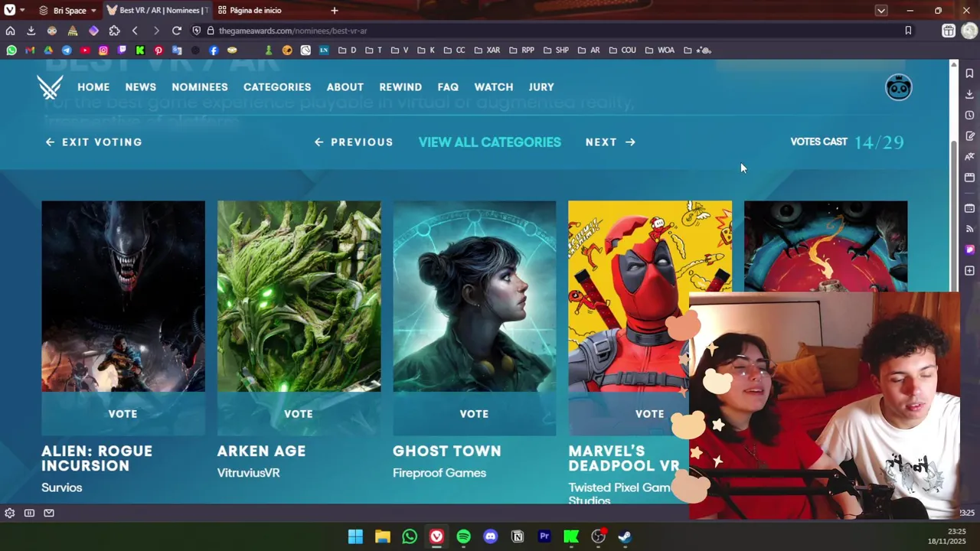Expand the RPP bookmarks folder
This screenshot has width=980, height=551.
coord(521,50)
